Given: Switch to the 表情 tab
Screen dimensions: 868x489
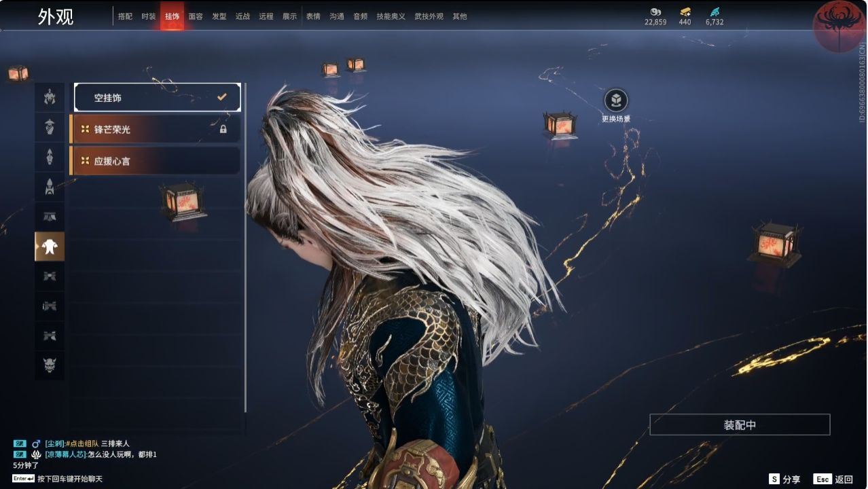Looking at the screenshot, I should 312,16.
